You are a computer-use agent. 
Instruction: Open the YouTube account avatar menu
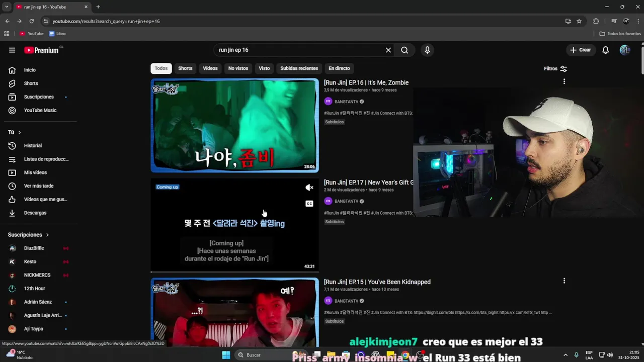pos(625,50)
